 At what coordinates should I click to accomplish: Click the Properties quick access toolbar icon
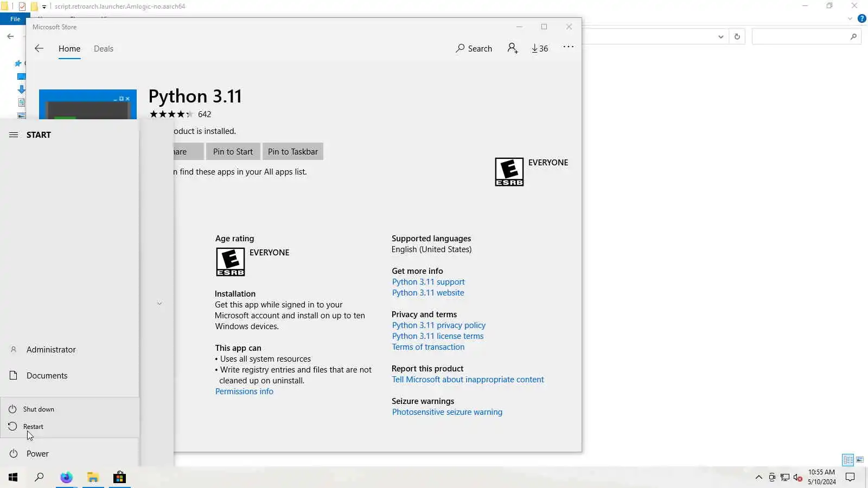click(x=22, y=7)
